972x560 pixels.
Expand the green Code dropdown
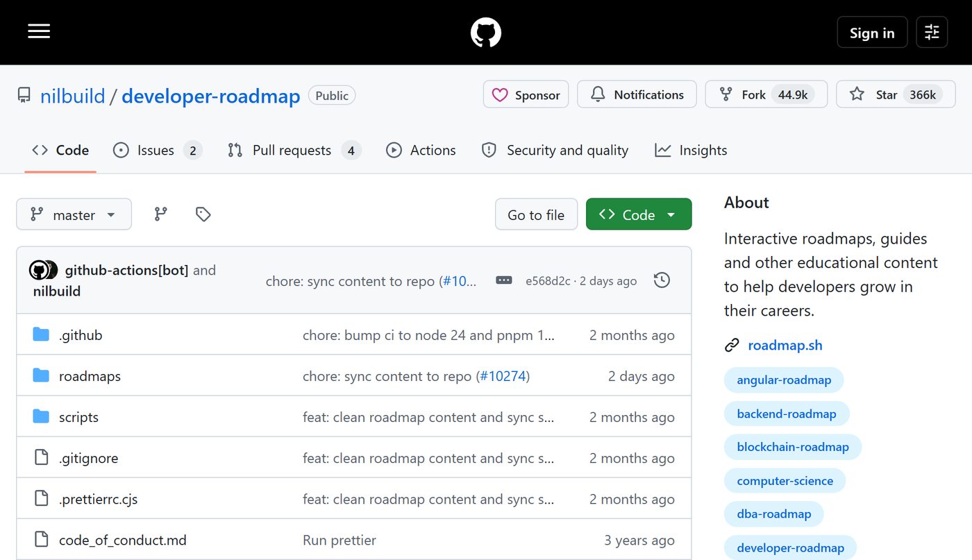point(639,214)
